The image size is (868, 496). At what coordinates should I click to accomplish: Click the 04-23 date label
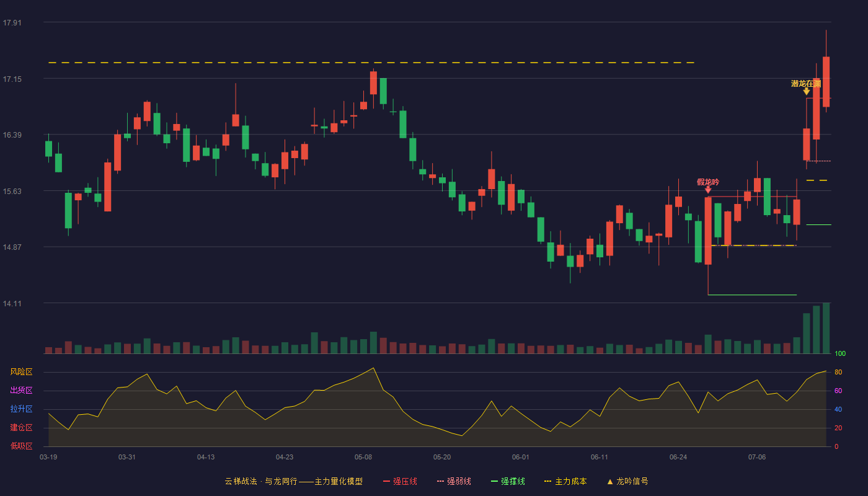point(285,457)
